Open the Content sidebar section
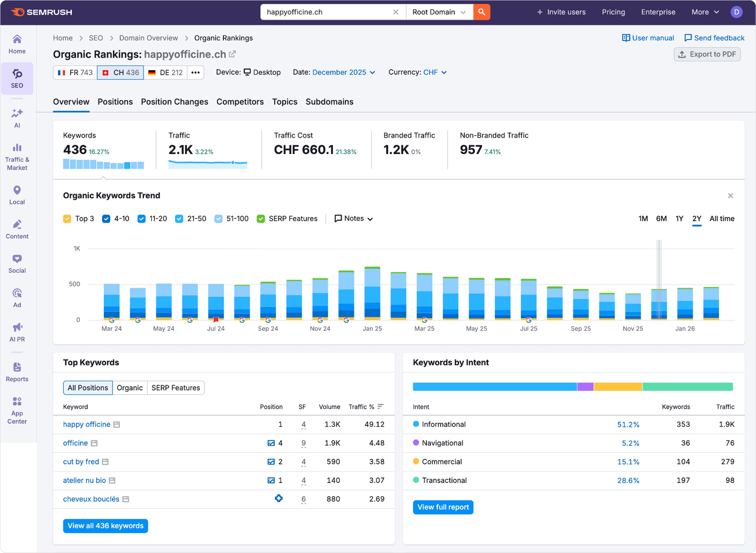This screenshot has width=756, height=553. click(17, 229)
